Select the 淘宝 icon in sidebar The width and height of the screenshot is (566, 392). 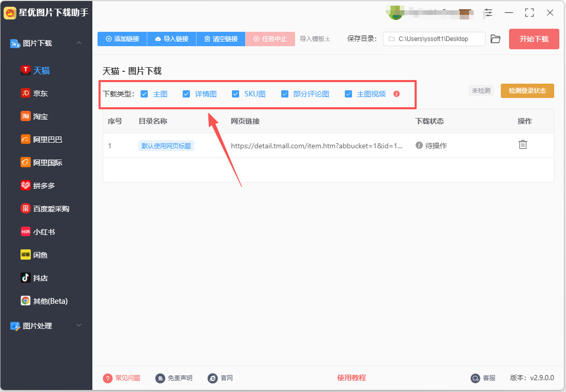tap(25, 116)
